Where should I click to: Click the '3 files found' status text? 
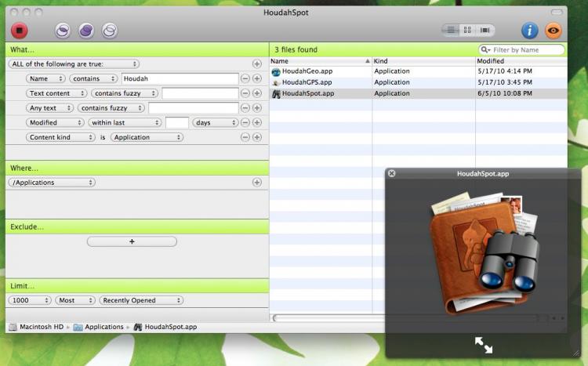[296, 49]
